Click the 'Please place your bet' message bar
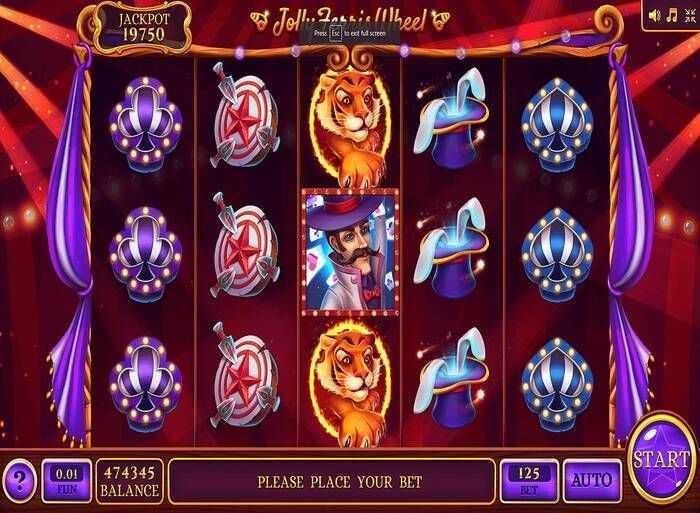 pyautogui.click(x=333, y=481)
